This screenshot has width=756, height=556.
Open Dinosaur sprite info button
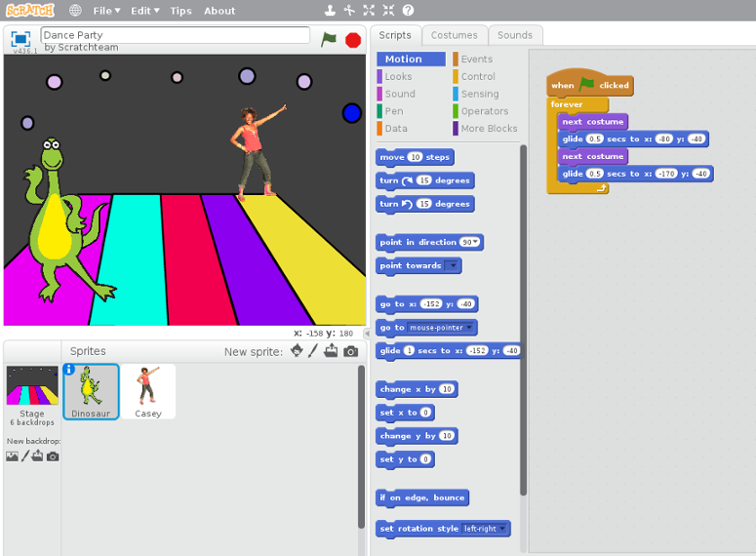(x=69, y=370)
